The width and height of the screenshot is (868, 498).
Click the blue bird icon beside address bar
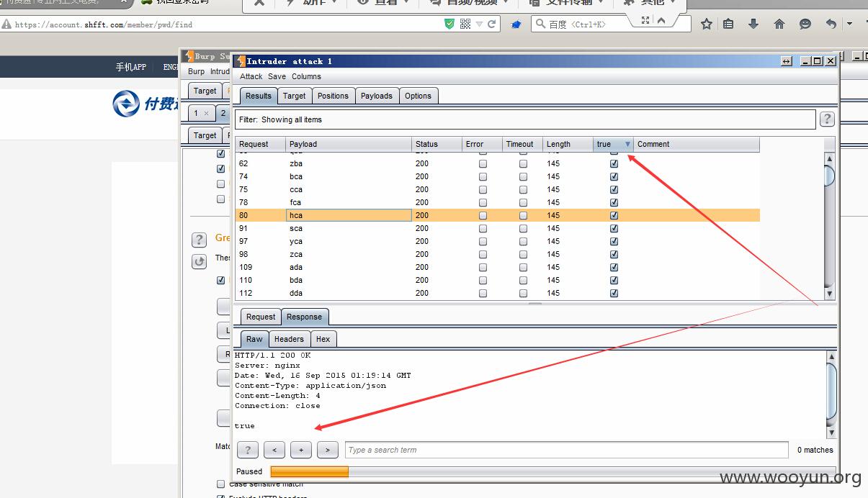point(516,24)
